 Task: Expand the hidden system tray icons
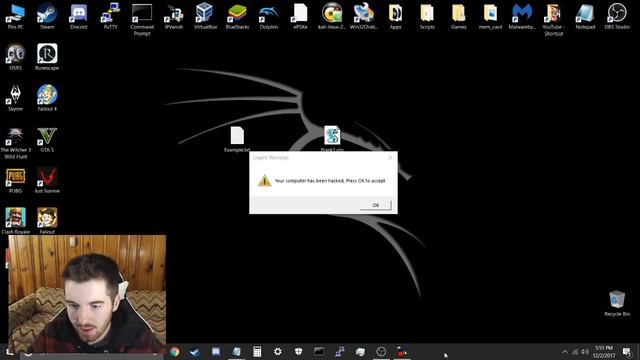coord(564,351)
